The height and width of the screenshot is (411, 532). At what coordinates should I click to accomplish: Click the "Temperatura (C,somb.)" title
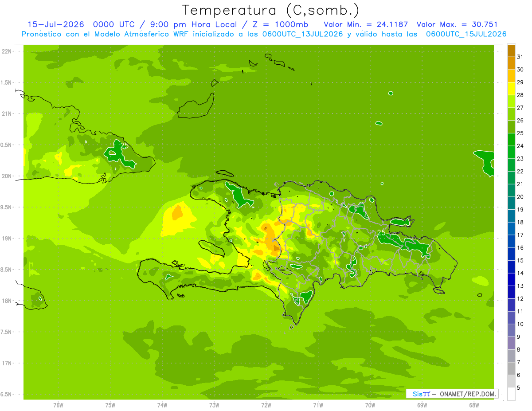point(271,10)
